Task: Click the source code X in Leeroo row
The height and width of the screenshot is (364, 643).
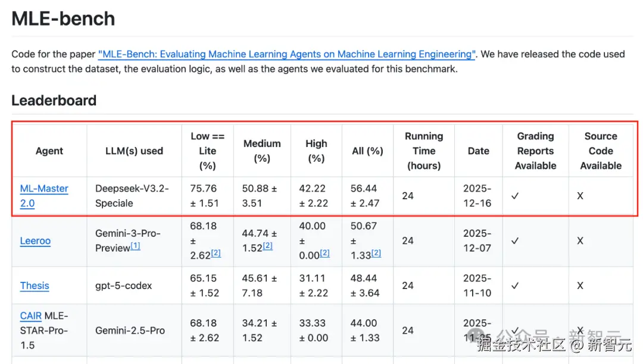Action: [x=580, y=241]
